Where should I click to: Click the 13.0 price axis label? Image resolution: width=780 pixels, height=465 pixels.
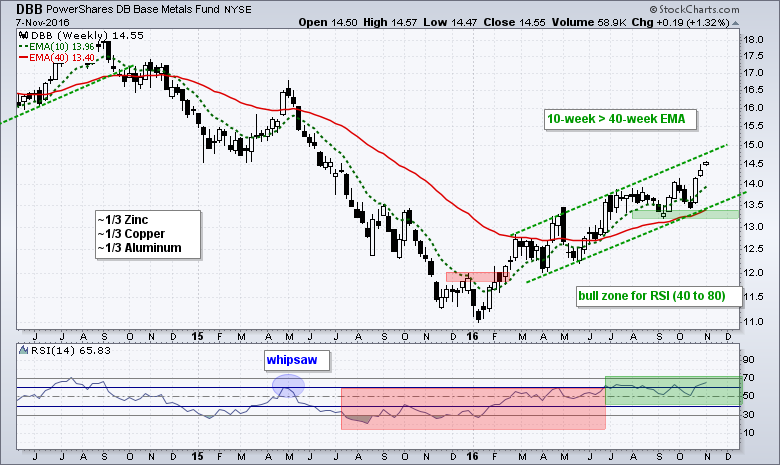[x=753, y=226]
